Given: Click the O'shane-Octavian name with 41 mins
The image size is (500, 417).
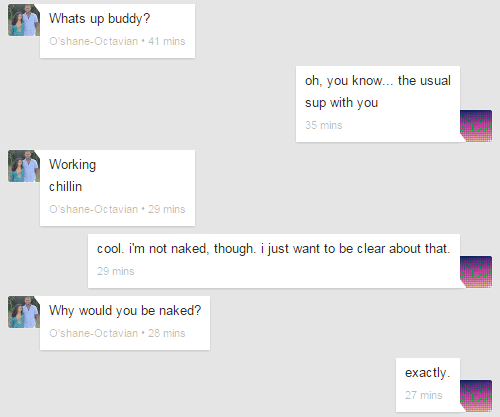Looking at the screenshot, I should pyautogui.click(x=93, y=41).
